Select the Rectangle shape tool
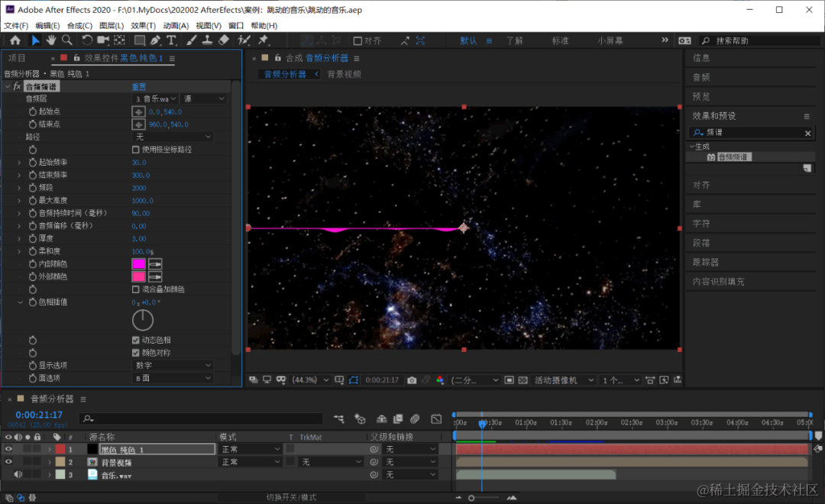The height and width of the screenshot is (504, 825). [140, 40]
